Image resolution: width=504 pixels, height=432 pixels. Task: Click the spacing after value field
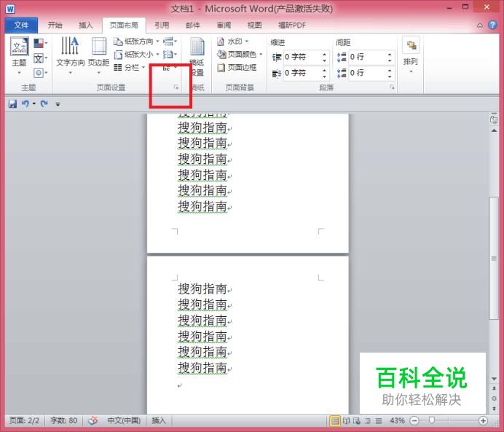367,73
